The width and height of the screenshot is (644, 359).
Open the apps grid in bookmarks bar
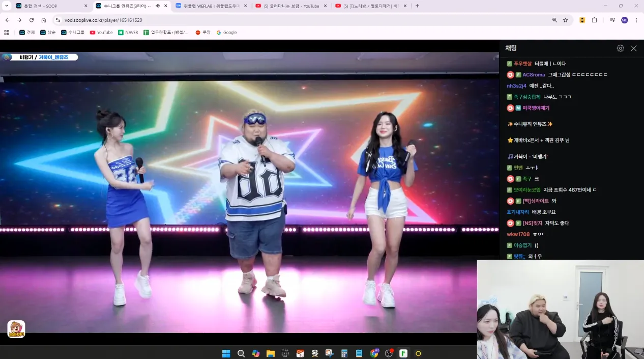(x=7, y=33)
